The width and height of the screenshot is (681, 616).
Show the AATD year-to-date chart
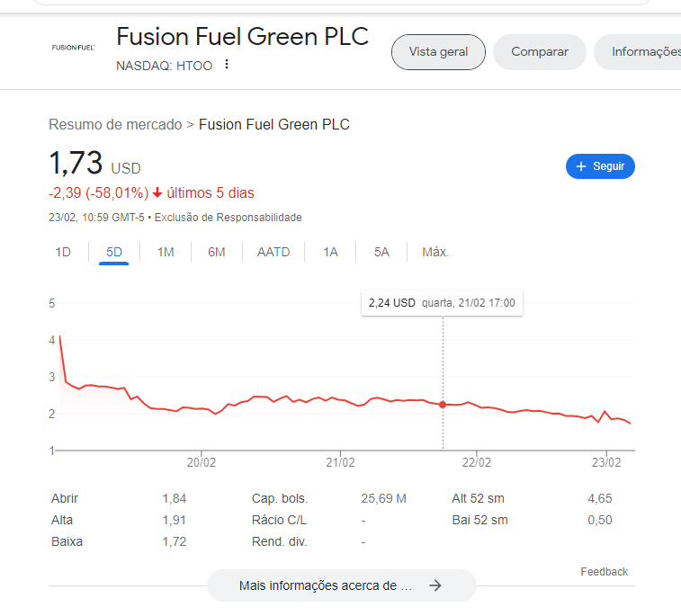pyautogui.click(x=273, y=252)
